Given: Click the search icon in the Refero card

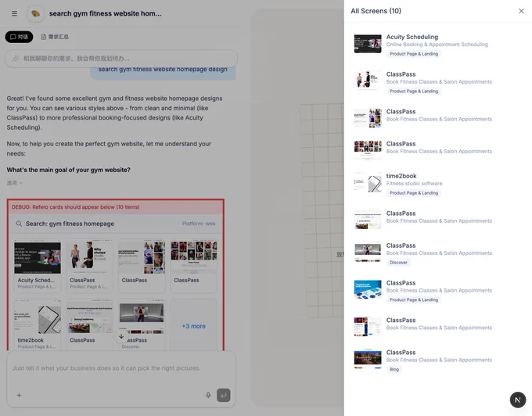Looking at the screenshot, I should (x=19, y=224).
